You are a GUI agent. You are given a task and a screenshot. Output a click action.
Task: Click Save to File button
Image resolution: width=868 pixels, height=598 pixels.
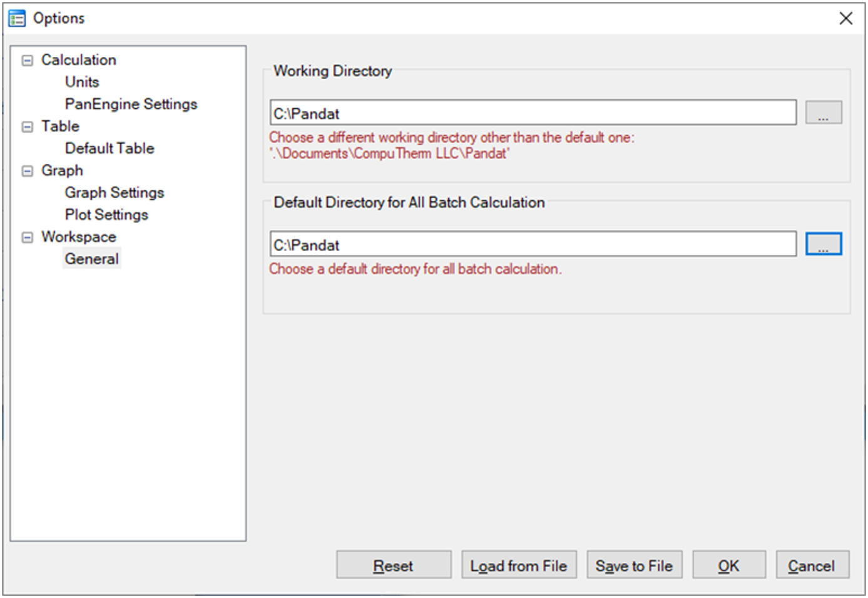[x=634, y=565]
